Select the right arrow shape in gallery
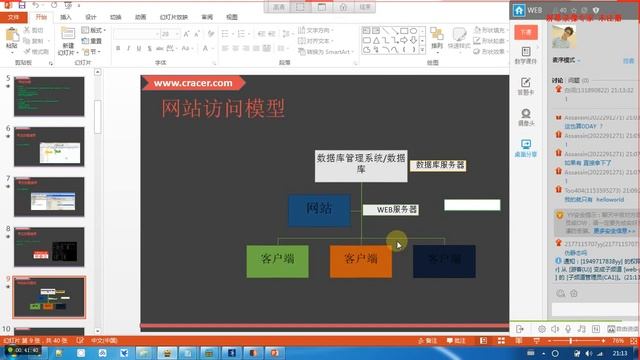The width and height of the screenshot is (640, 360). click(x=404, y=40)
